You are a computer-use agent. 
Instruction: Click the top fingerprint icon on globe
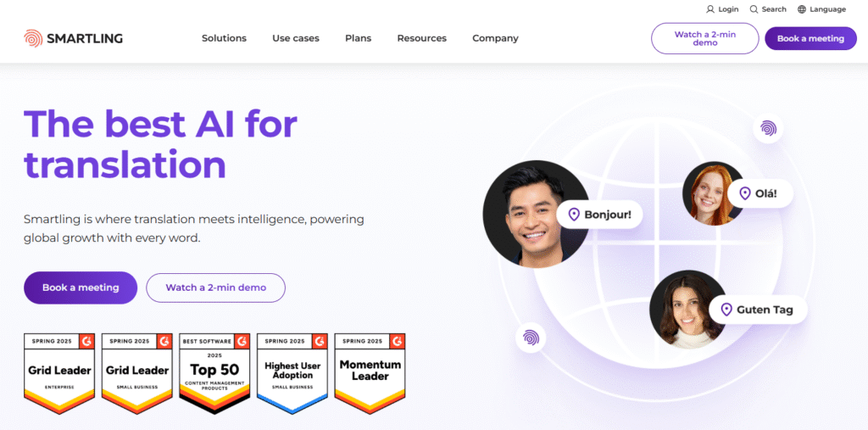pos(768,129)
